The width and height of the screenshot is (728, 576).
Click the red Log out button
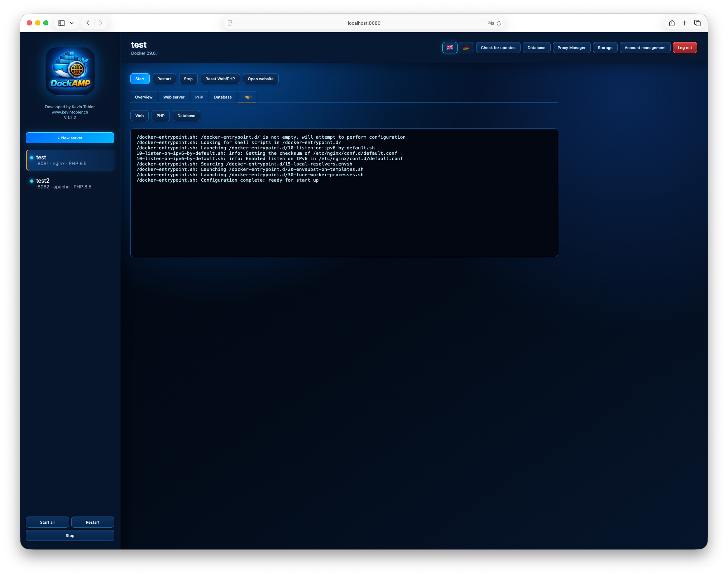(685, 48)
